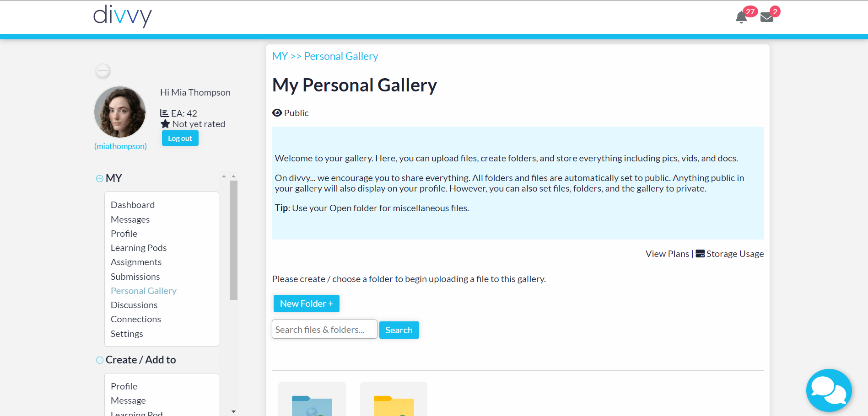Click Mia Thompson's profile avatar
The width and height of the screenshot is (868, 416).
point(120,112)
